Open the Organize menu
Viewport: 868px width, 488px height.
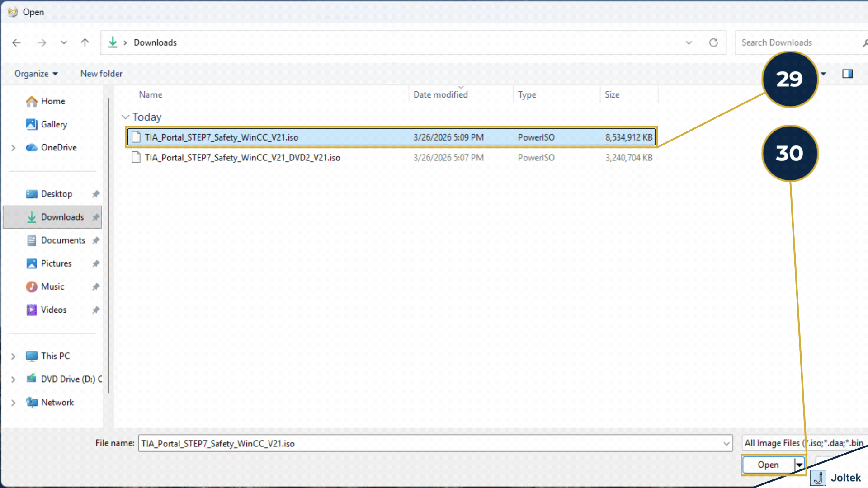coord(35,74)
